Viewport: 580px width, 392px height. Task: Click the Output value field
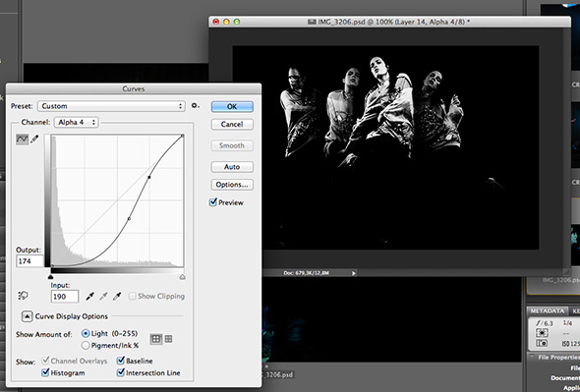(29, 261)
